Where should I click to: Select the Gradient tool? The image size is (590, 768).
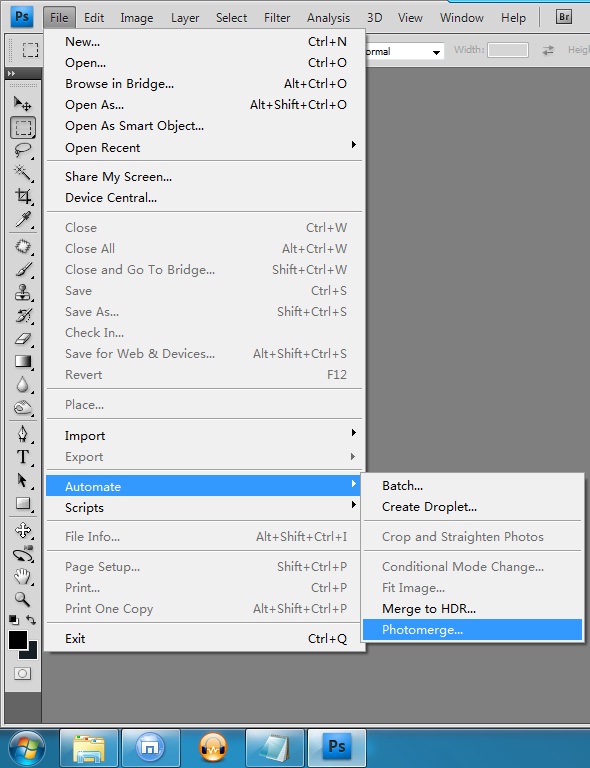[x=23, y=361]
